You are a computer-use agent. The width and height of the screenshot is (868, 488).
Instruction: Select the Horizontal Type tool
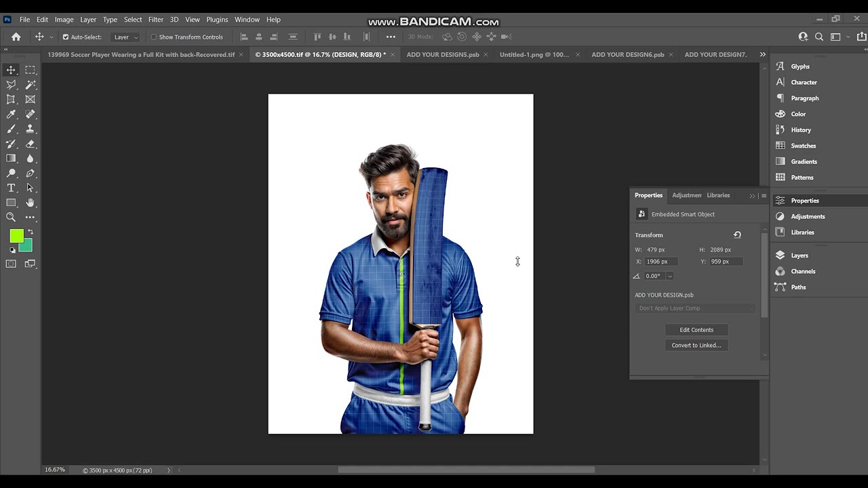coord(11,188)
